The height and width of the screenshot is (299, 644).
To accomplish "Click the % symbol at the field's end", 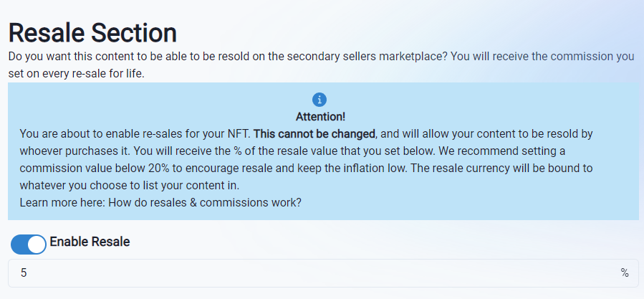I will [x=625, y=273].
